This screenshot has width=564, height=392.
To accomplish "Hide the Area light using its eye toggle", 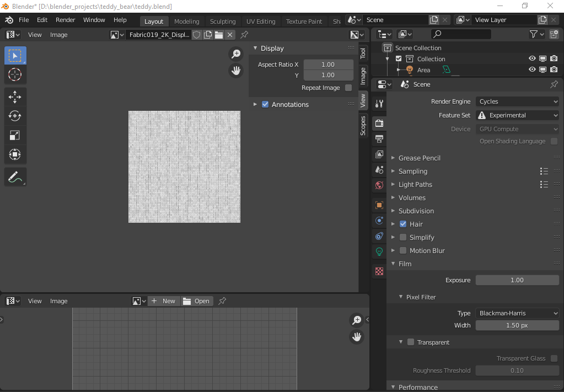I will click(x=531, y=70).
